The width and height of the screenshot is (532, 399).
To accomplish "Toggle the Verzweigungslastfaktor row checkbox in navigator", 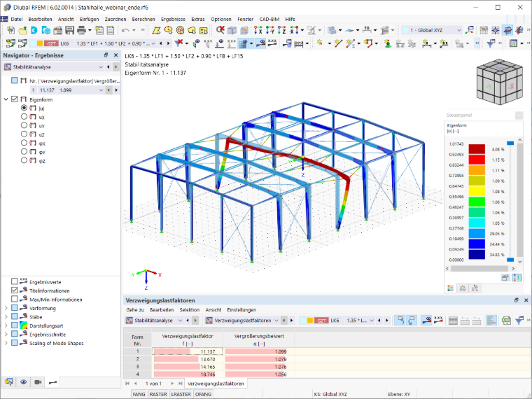I will 14,80.
